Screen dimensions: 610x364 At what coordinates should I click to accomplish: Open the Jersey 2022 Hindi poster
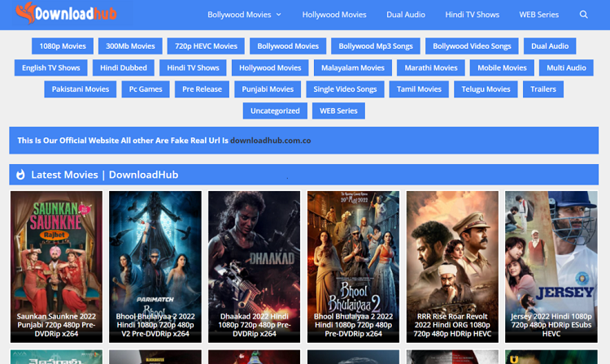[x=551, y=266]
